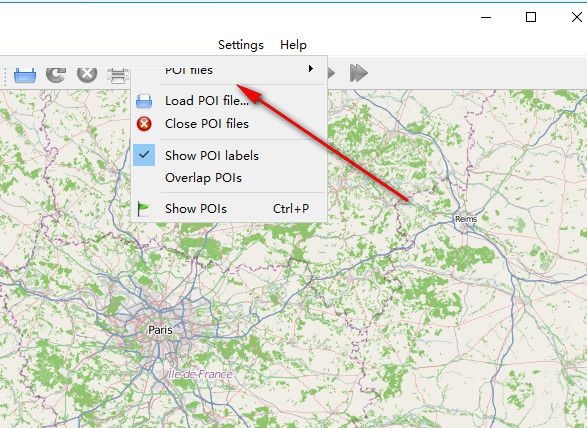587x428 pixels.
Task: Click the Paris label on map
Action: click(160, 330)
